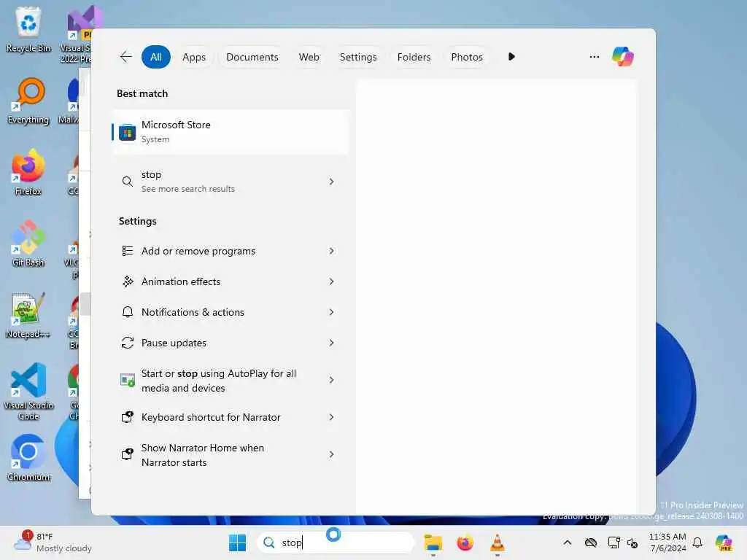
Task: Click the AutoPlay setting icon
Action: 127,380
